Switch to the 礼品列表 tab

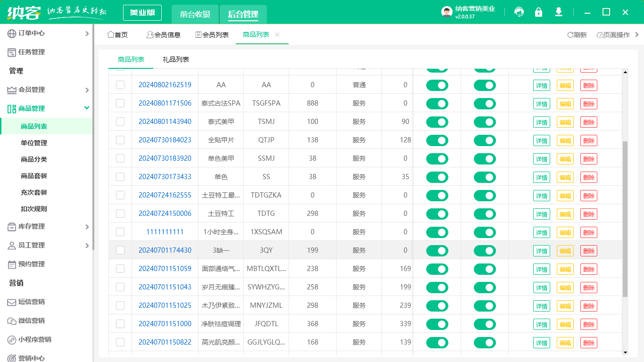176,60
